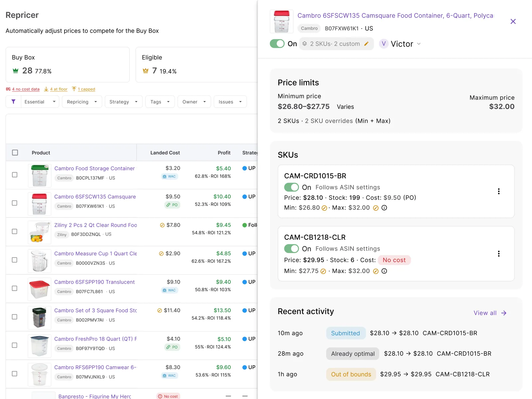Tick the Cambro Measure Cup row checkbox
This screenshot has width=532, height=399.
(15, 260)
